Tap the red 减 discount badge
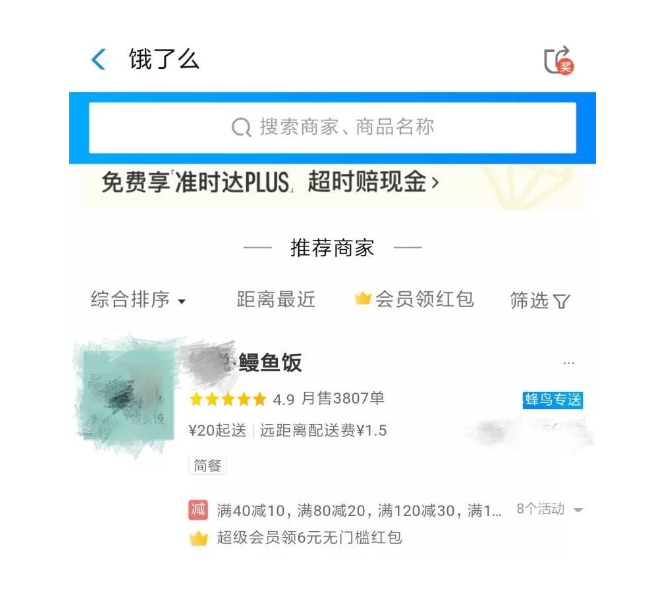This screenshot has height=594, width=672. coord(198,510)
